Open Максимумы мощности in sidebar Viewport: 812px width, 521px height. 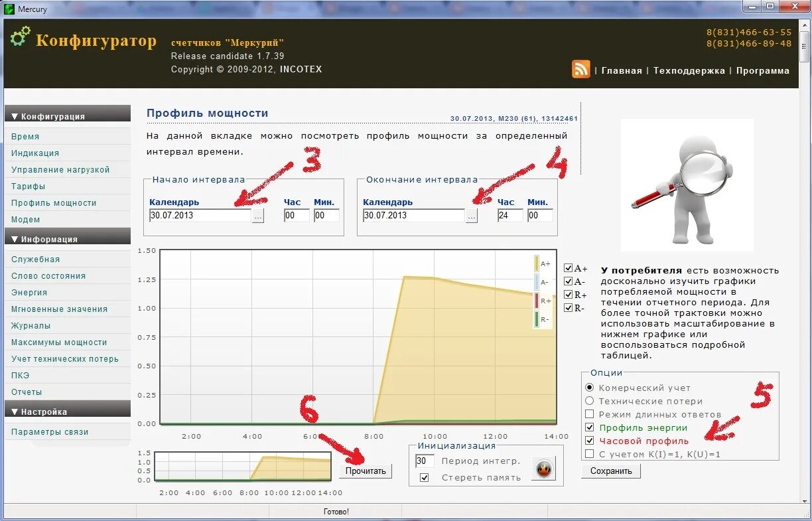59,342
